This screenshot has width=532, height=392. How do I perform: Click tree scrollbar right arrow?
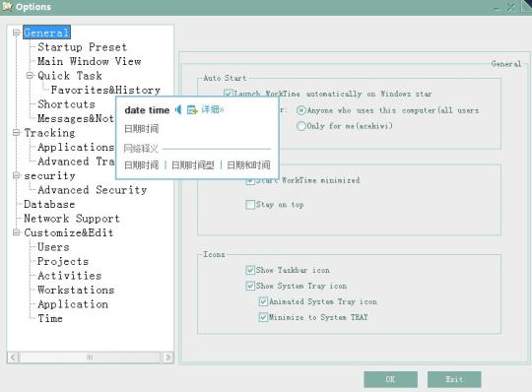point(167,358)
